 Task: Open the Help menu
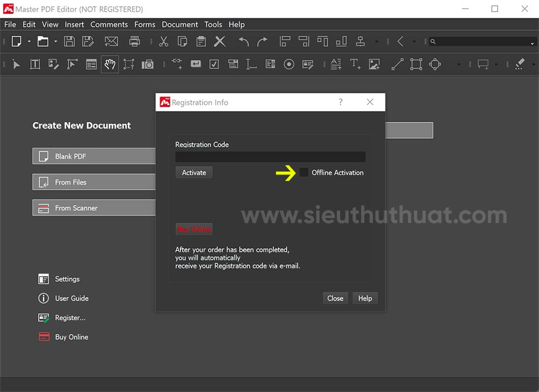tap(237, 24)
